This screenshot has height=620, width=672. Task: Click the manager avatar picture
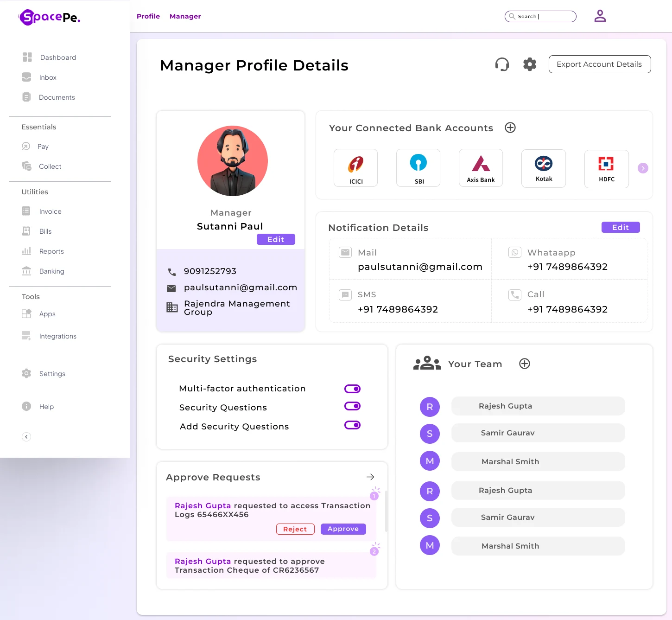coord(233,161)
